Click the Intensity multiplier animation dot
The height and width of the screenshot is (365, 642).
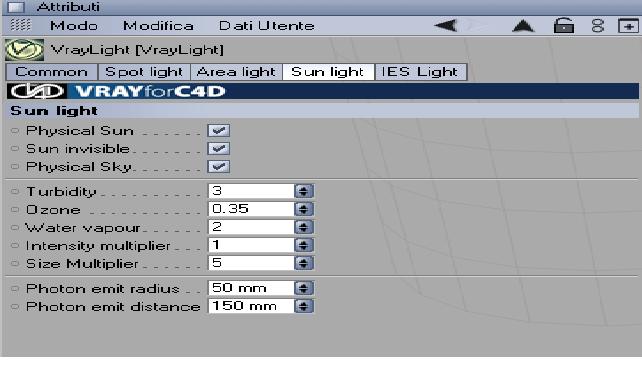[x=15, y=246]
